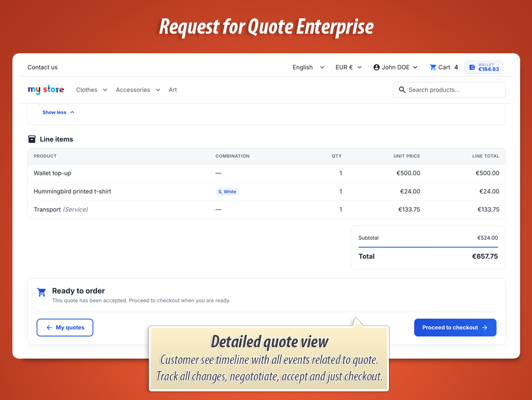Image resolution: width=532 pixels, height=400 pixels.
Task: Click the cart count badge 4
Action: tap(456, 67)
